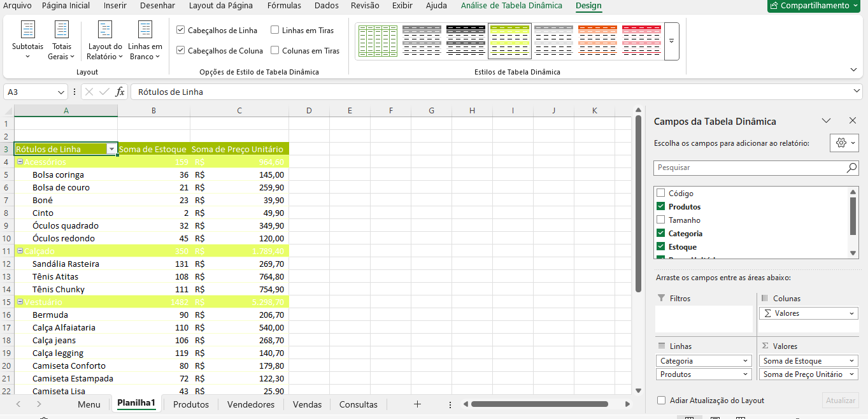Open Soma de Preço Unitário value dropdown
The height and width of the screenshot is (419, 868).
pyautogui.click(x=852, y=374)
